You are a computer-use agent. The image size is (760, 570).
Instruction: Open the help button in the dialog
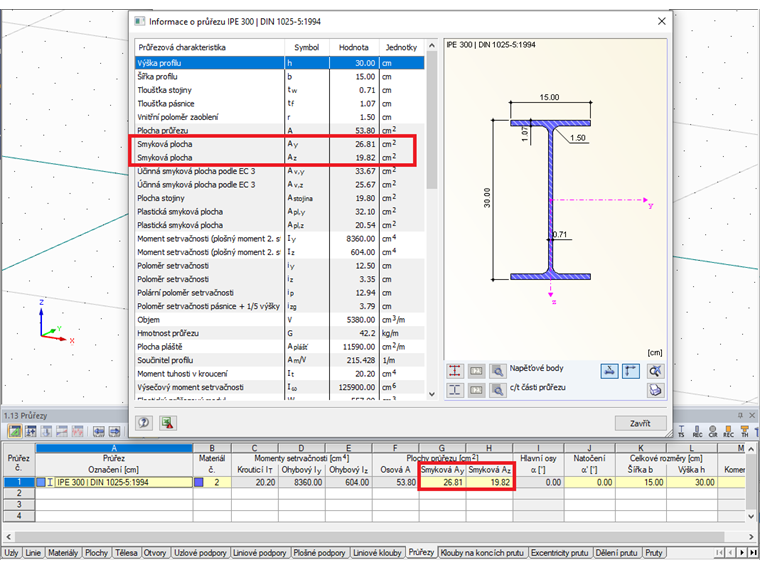tap(143, 423)
